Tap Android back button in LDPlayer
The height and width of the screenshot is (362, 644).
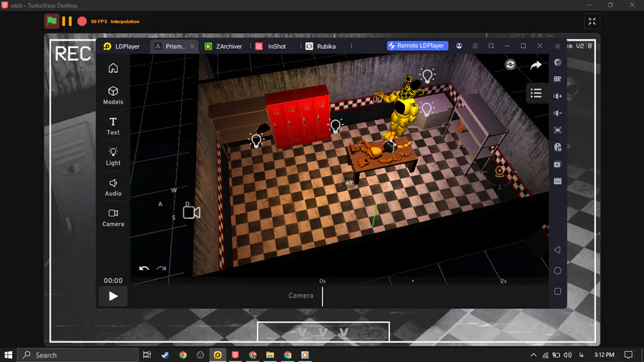pyautogui.click(x=557, y=250)
